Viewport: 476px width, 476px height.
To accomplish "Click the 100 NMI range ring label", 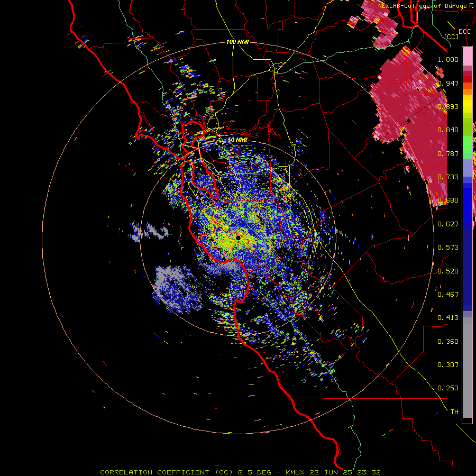I will coord(237,42).
